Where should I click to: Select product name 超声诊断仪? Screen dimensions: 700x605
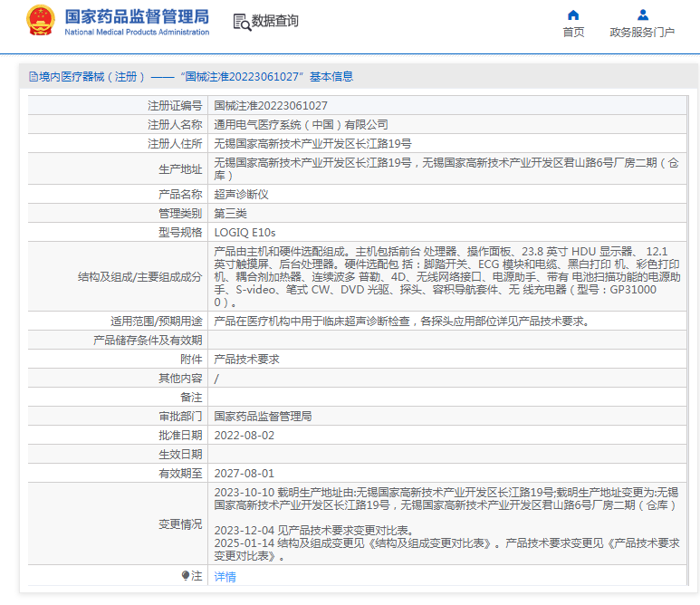click(241, 195)
